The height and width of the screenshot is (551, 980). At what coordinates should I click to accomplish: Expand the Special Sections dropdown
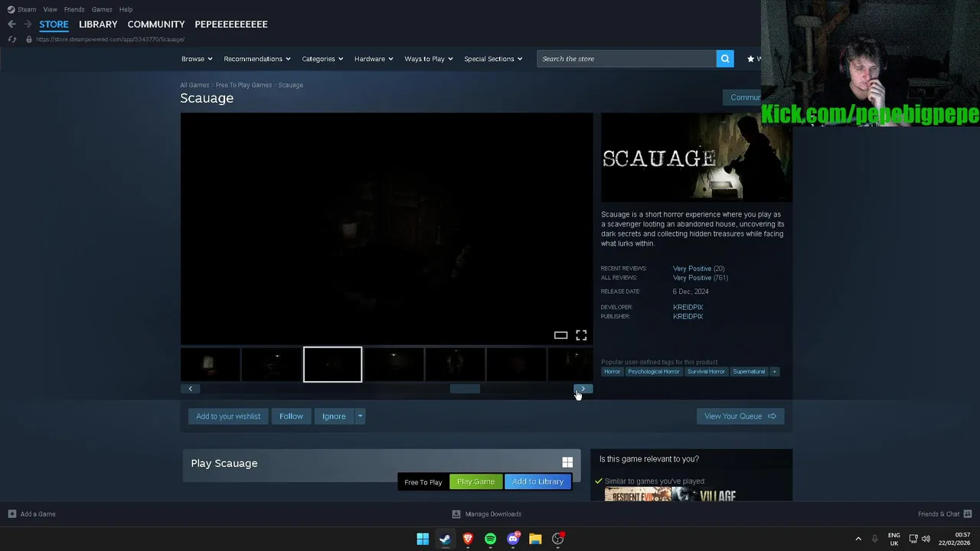coord(493,59)
